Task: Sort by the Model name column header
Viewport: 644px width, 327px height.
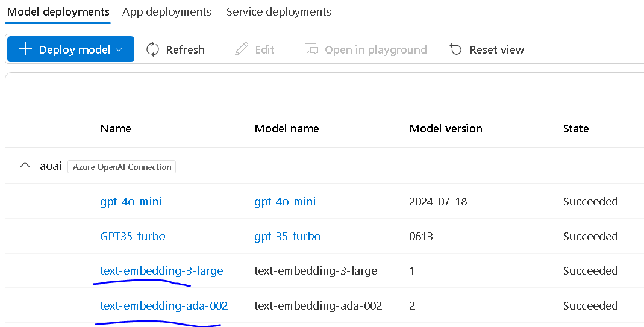Action: pos(287,129)
